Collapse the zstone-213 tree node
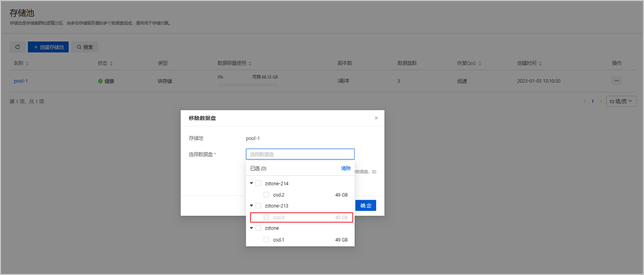The image size is (644, 275). [251, 206]
